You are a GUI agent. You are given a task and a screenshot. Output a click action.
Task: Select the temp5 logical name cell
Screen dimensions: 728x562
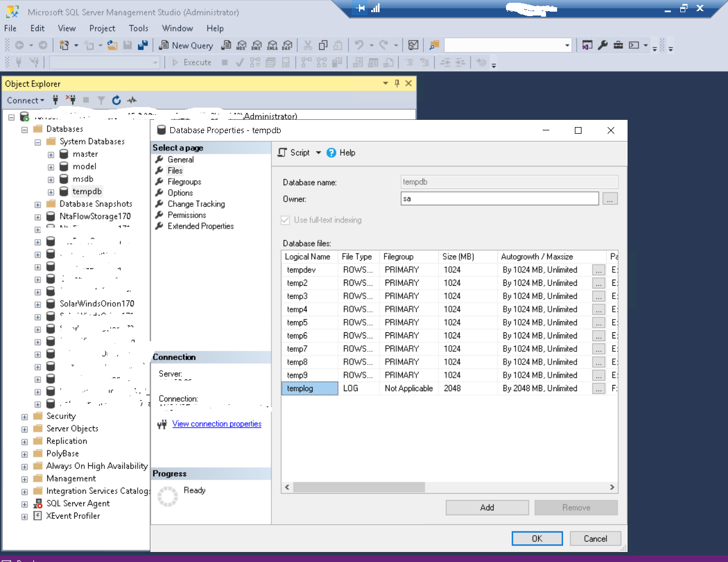click(x=310, y=322)
